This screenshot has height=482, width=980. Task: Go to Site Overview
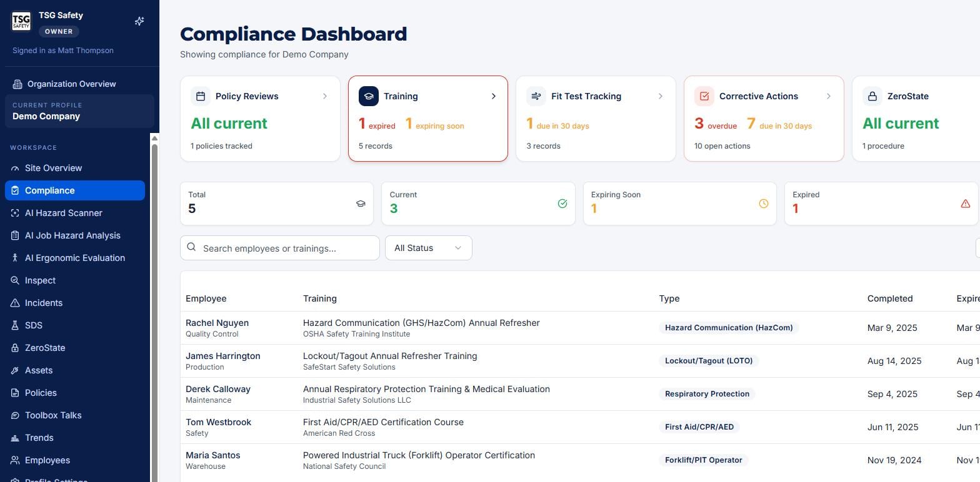point(75,168)
